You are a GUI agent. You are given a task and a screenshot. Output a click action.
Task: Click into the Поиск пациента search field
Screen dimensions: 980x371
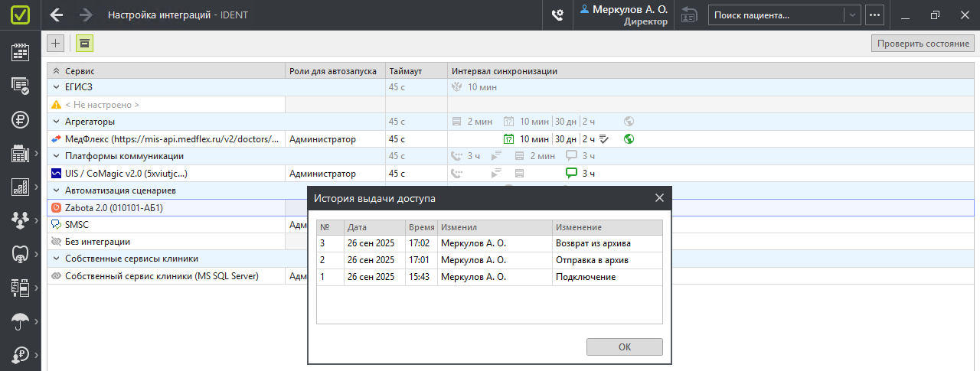coord(775,15)
